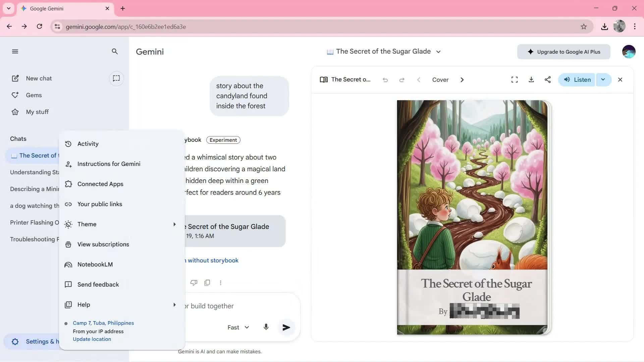This screenshot has width=644, height=362.
Task: Click Upgrade to Google AI Plus
Action: 563,52
